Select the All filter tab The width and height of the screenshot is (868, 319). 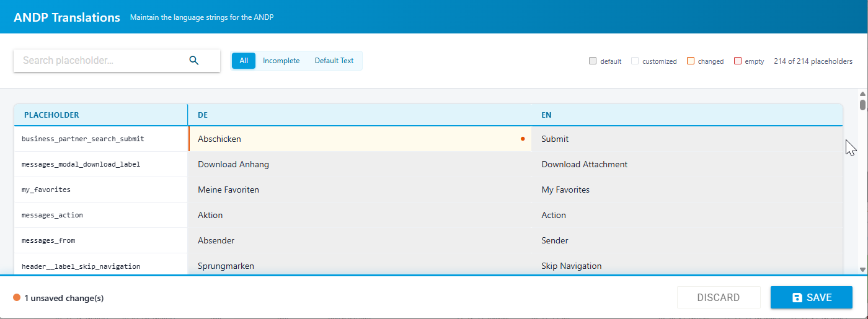click(x=244, y=61)
